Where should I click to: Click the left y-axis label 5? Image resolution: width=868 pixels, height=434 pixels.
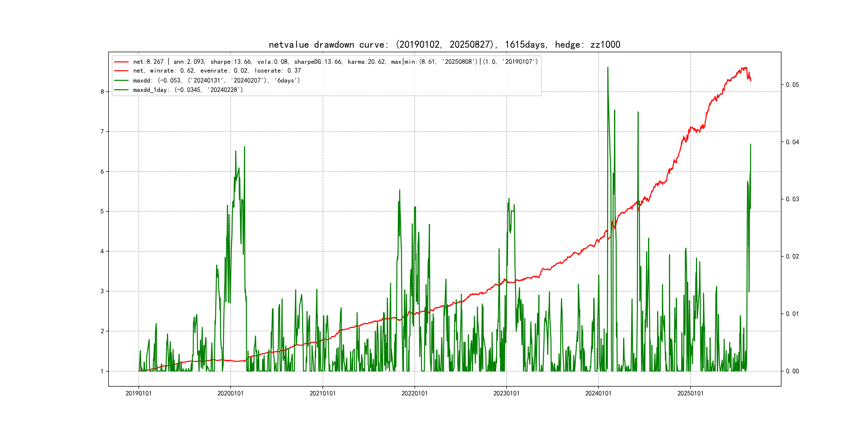click(102, 212)
